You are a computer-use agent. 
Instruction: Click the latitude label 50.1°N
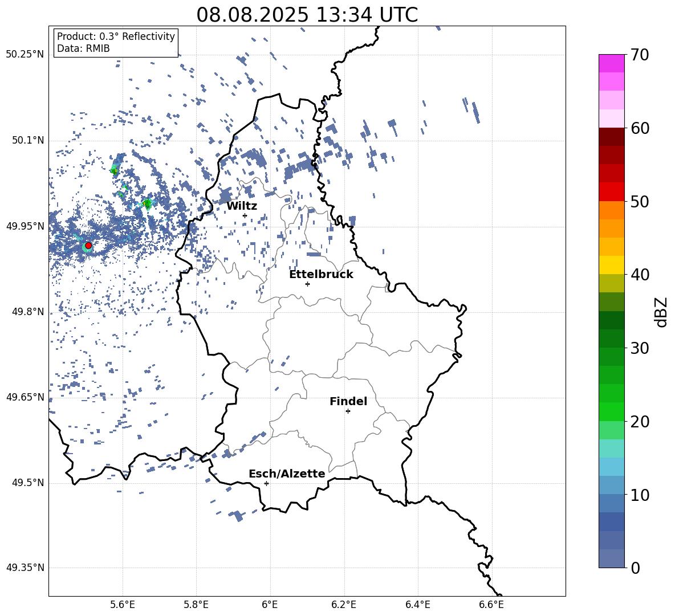point(27,140)
